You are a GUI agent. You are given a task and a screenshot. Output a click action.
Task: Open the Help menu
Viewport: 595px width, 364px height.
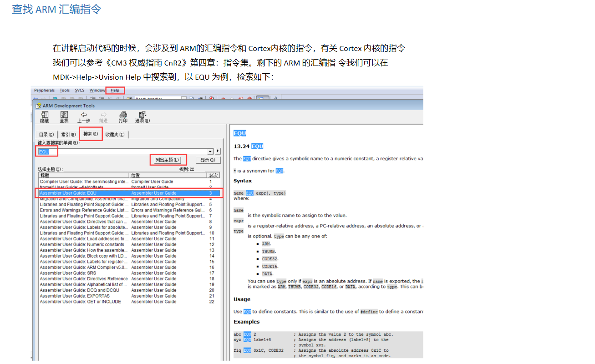click(115, 91)
